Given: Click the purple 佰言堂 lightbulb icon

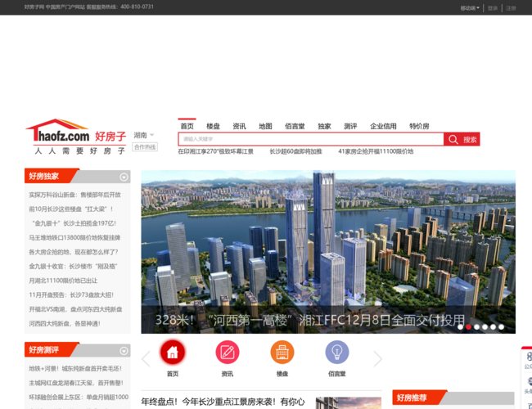Looking at the screenshot, I should click(336, 353).
